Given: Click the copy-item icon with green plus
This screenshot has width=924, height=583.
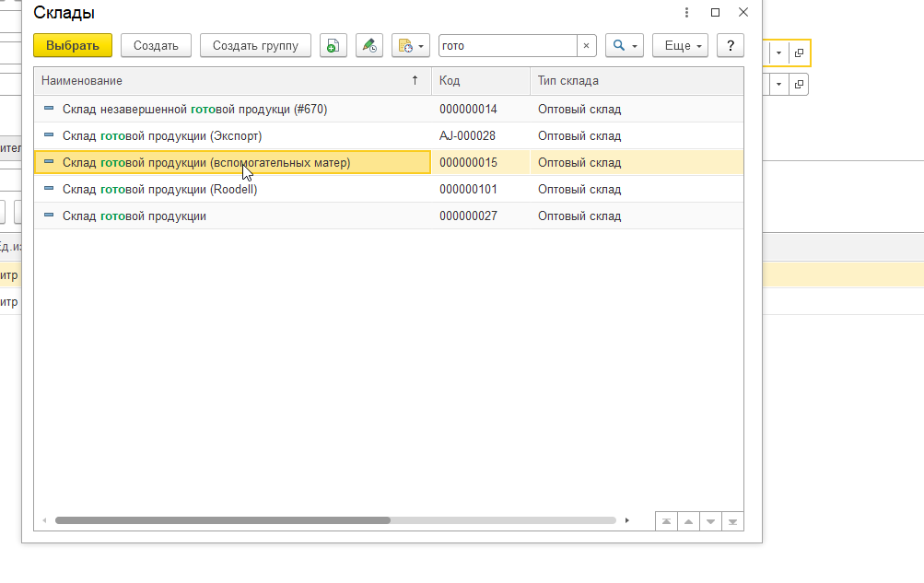Looking at the screenshot, I should (333, 45).
